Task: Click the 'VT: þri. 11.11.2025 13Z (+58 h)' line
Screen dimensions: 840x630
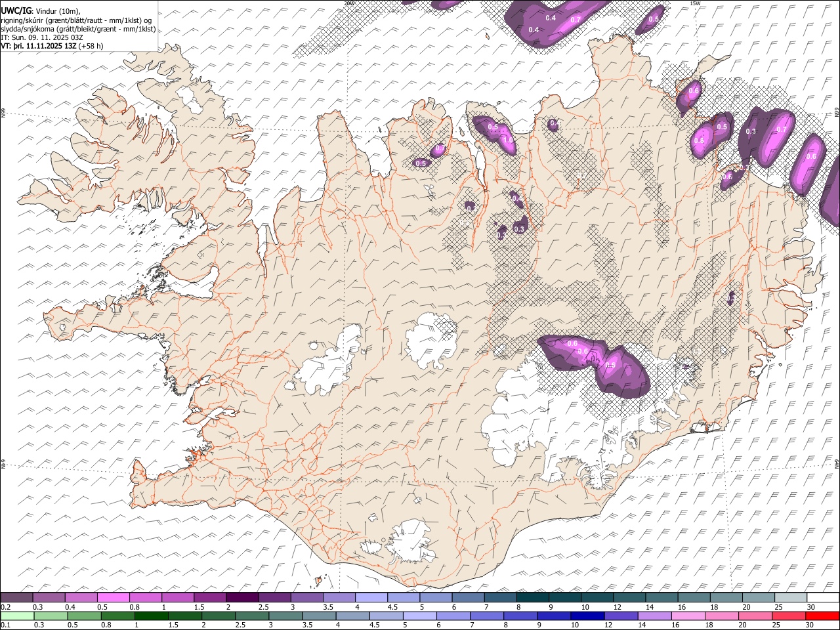Action: pyautogui.click(x=52, y=46)
